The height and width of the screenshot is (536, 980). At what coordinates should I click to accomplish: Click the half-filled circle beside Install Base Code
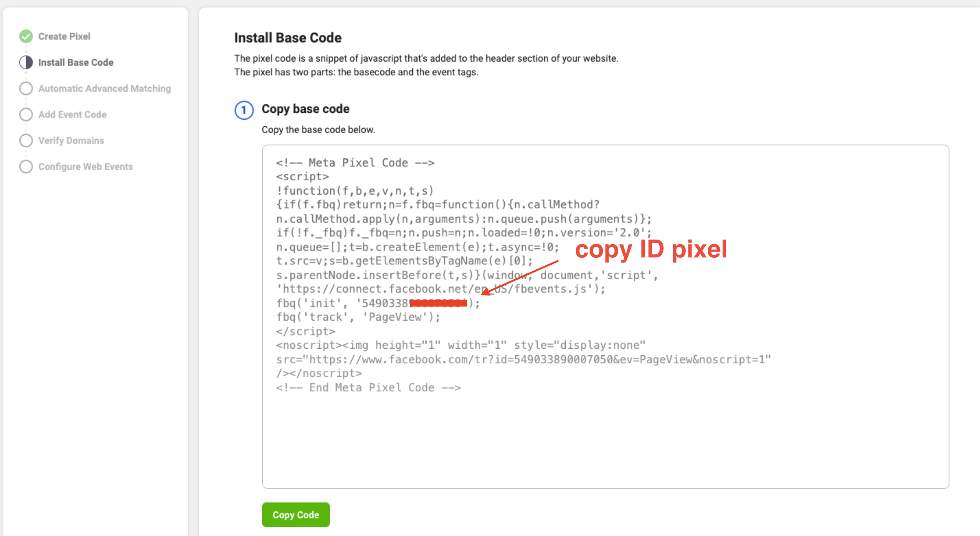click(x=26, y=62)
